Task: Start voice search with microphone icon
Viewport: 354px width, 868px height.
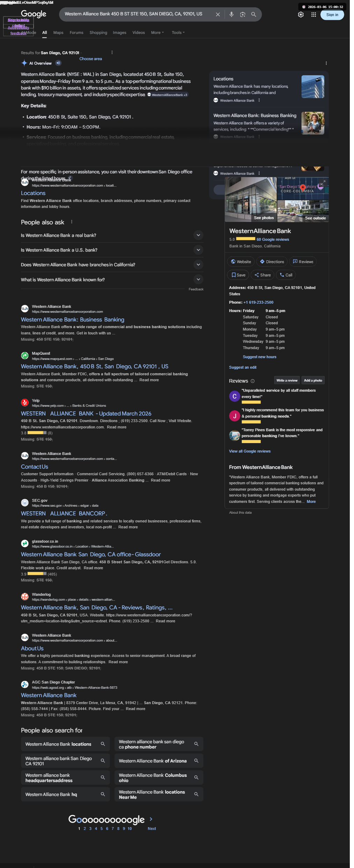Action: [x=231, y=14]
